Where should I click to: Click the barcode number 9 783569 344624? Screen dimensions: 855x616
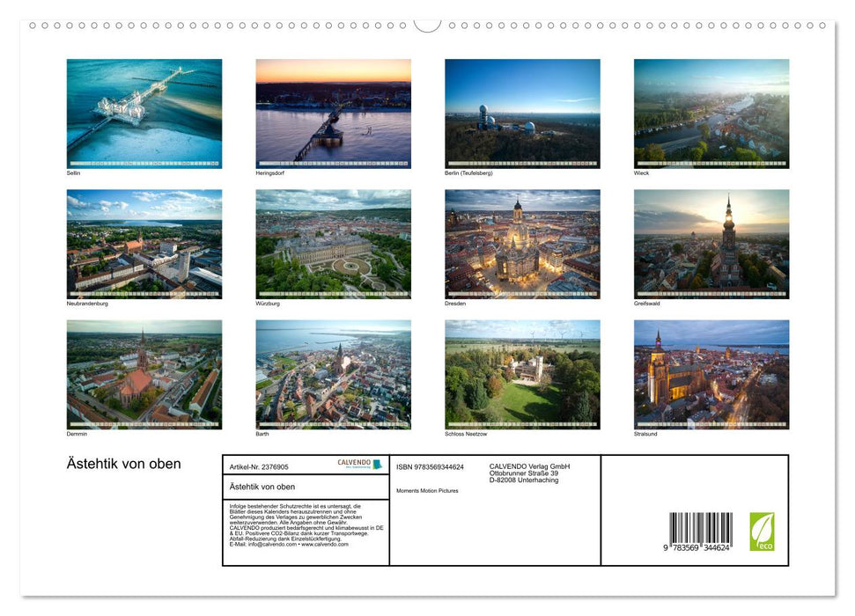[697, 547]
